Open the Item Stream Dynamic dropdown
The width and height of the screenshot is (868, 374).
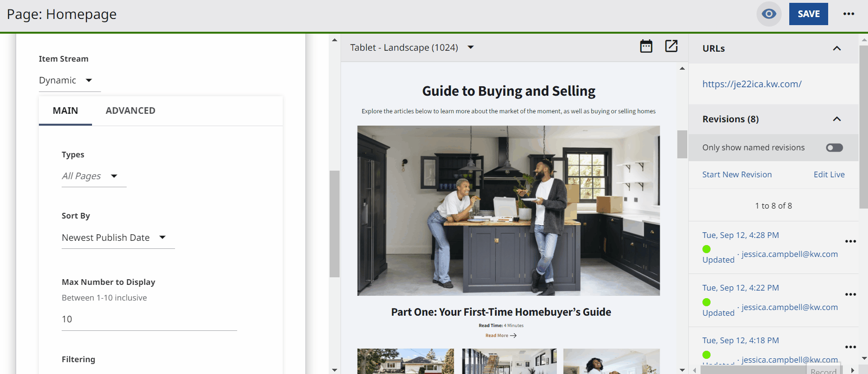click(x=70, y=81)
